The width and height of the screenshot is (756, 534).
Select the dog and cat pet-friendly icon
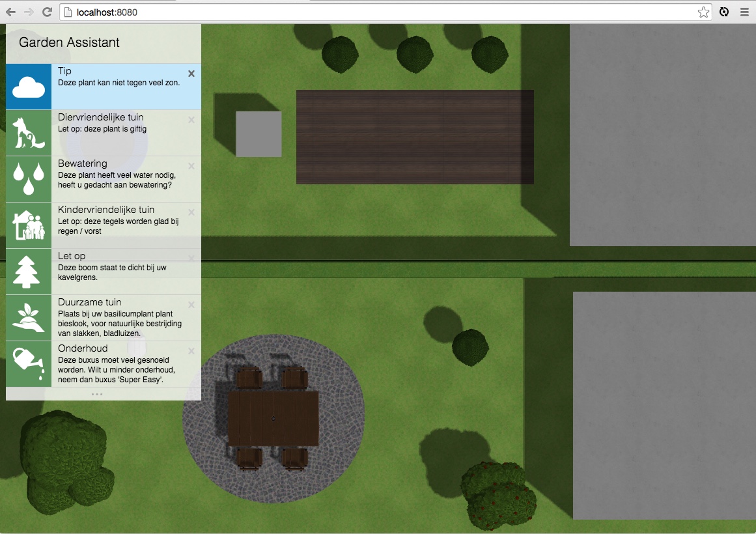tap(29, 133)
